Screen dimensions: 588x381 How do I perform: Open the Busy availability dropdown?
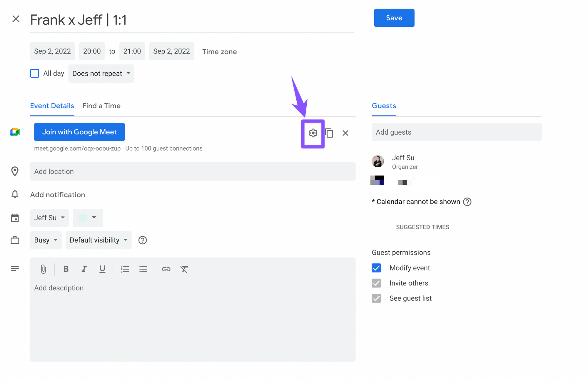[46, 240]
